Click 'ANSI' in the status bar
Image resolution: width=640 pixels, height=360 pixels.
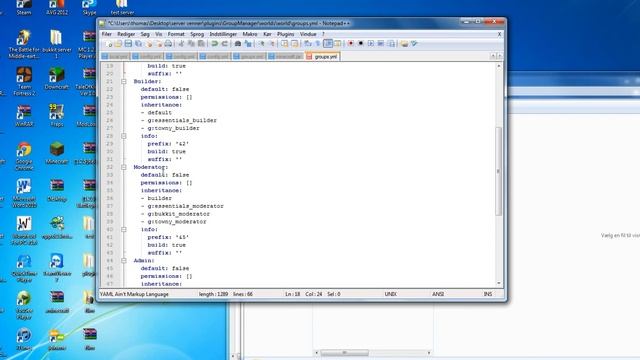(x=438, y=294)
